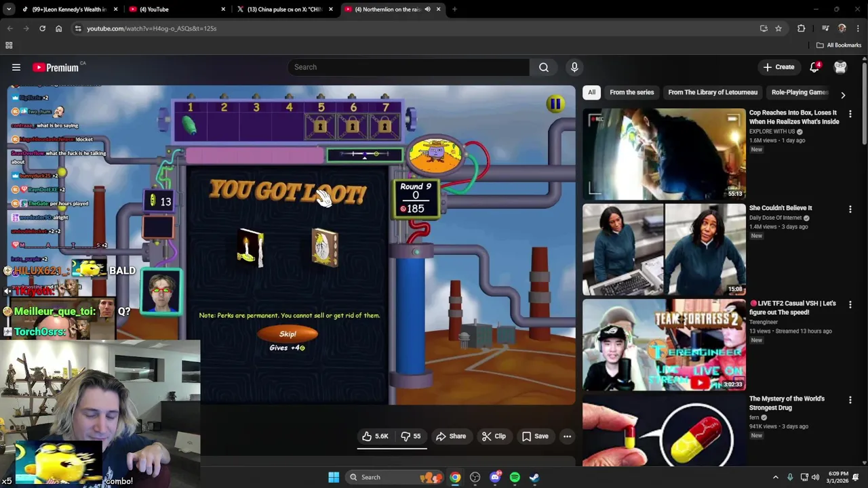Navigate back in browser
868x488 pixels.
point(10,28)
